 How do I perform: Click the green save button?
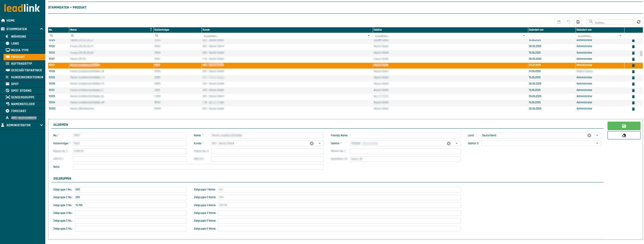[624, 126]
